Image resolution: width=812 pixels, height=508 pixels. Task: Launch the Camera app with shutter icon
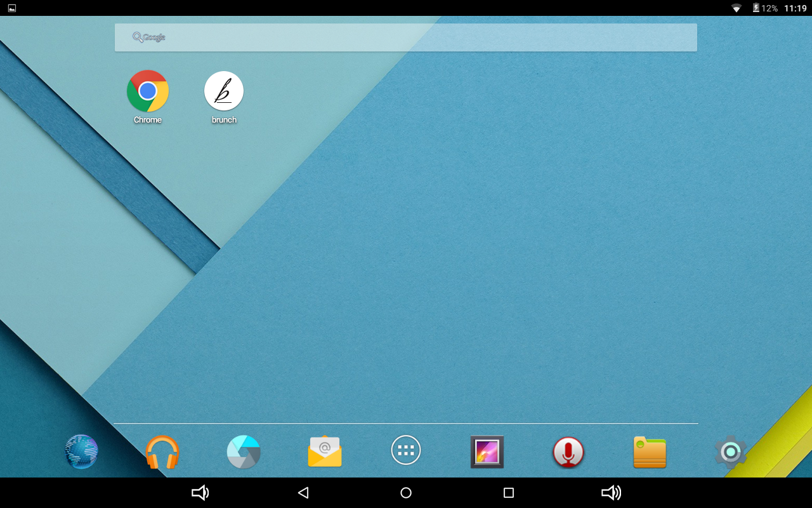244,451
